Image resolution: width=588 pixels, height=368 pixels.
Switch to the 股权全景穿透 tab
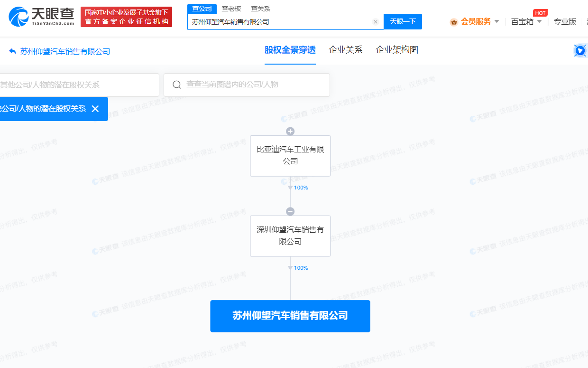290,50
